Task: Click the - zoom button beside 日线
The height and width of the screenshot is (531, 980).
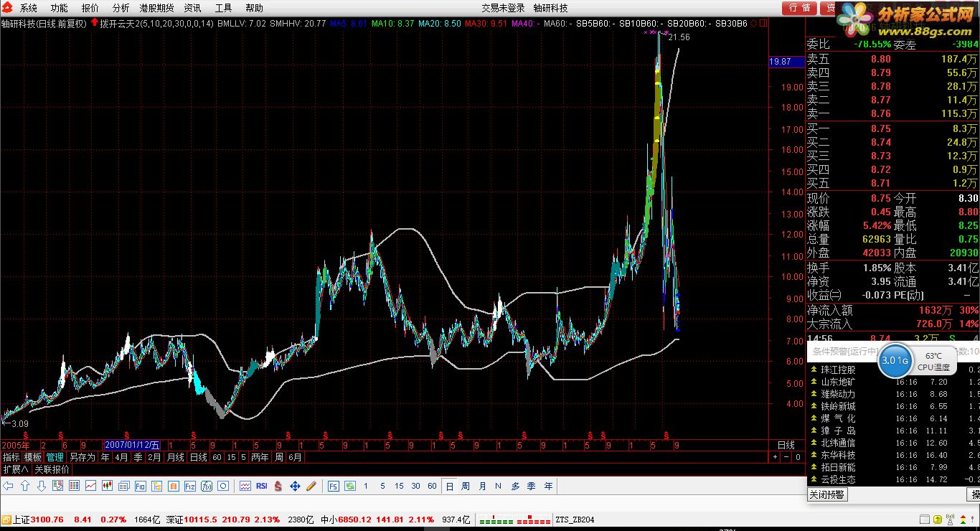Action: 786,457
